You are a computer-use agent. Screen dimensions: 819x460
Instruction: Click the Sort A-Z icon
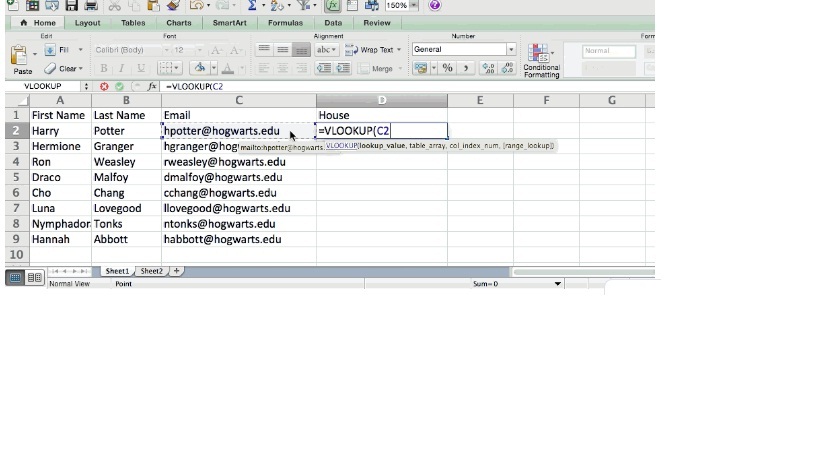tap(277, 6)
